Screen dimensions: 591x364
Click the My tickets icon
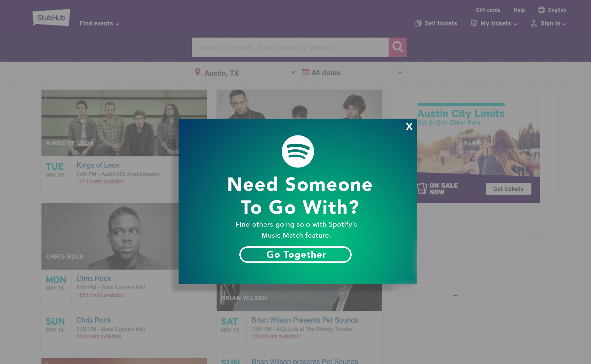pyautogui.click(x=474, y=23)
